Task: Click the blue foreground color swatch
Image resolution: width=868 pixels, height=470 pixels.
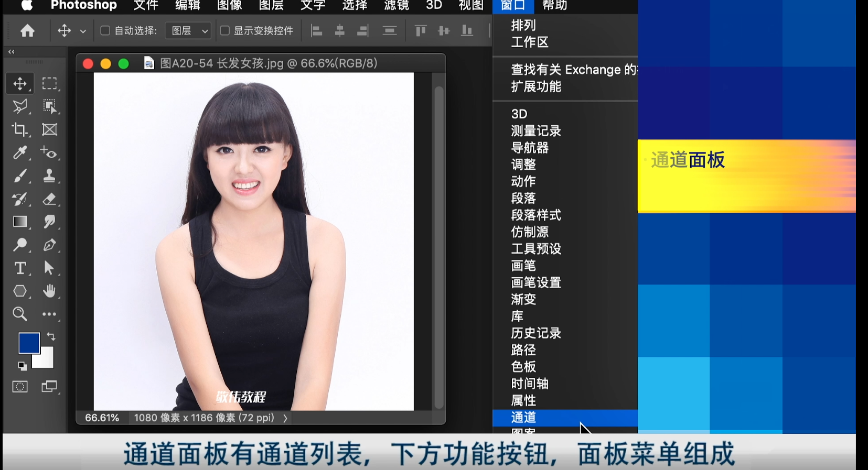Action: pyautogui.click(x=29, y=343)
